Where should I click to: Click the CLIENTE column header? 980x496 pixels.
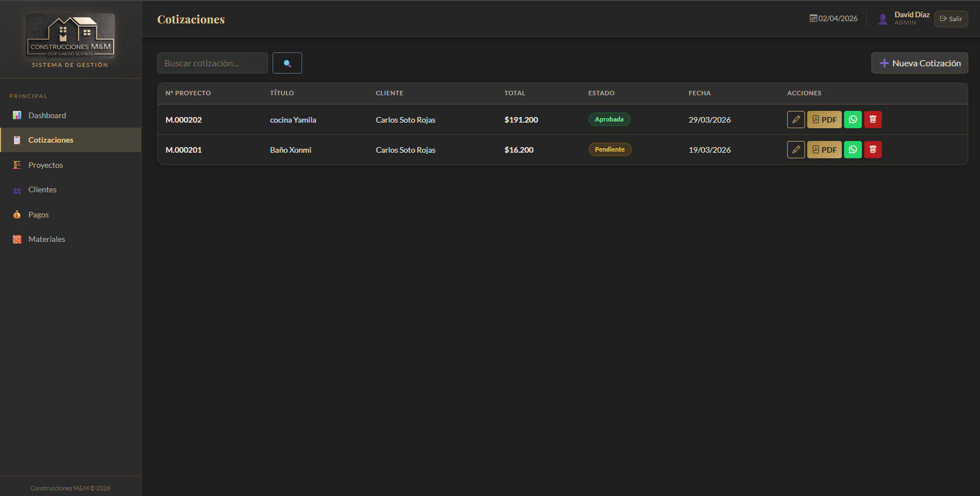point(389,93)
